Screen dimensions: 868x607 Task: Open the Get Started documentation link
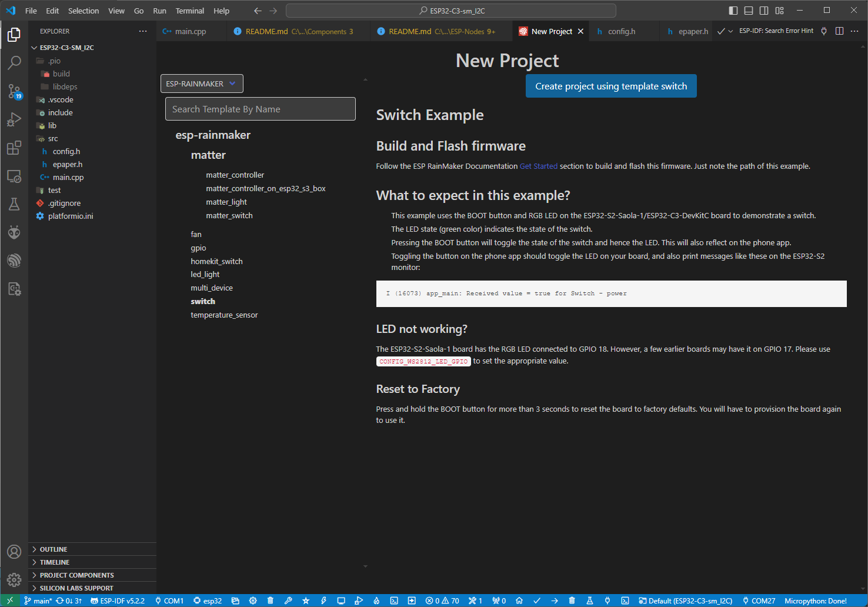pyautogui.click(x=539, y=166)
